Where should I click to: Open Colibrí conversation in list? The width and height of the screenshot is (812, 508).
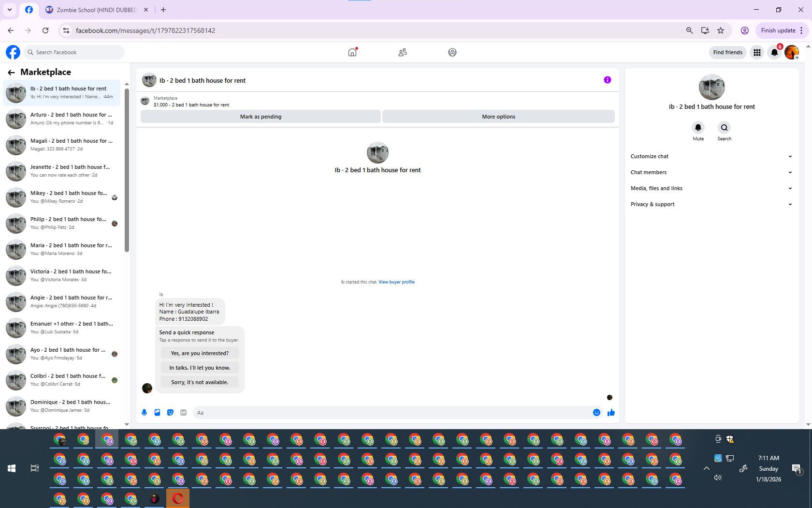pos(62,380)
